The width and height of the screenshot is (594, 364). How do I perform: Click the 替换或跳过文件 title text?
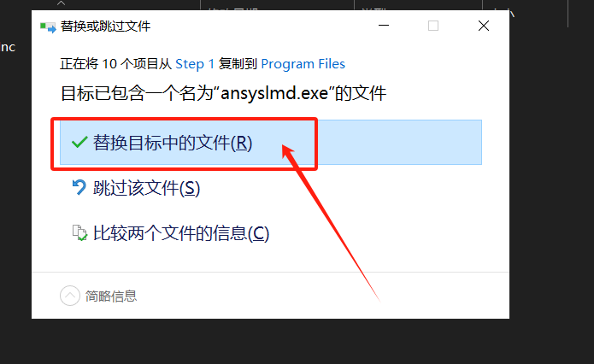[x=106, y=26]
